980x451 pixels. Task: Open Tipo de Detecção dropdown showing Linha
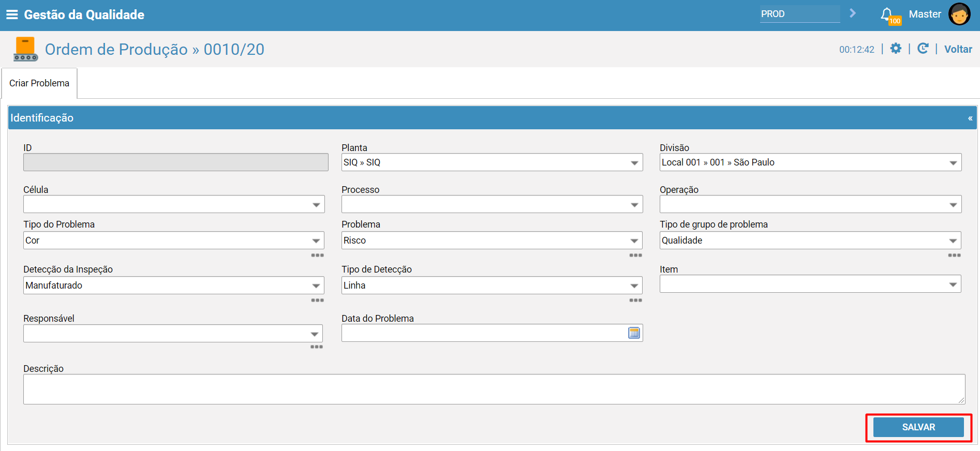coord(492,285)
